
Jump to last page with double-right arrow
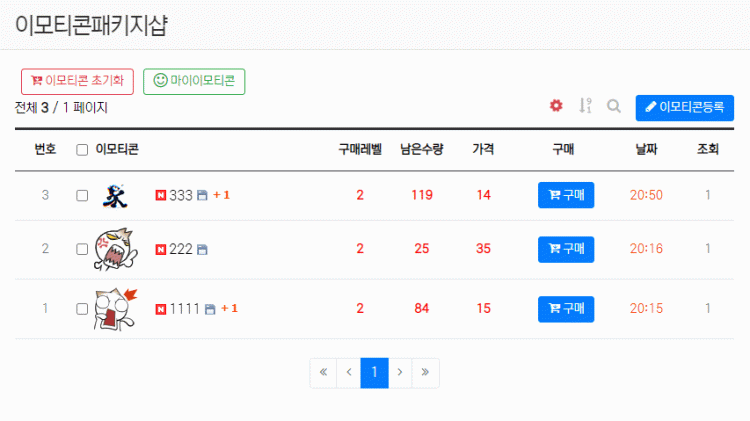click(x=426, y=373)
